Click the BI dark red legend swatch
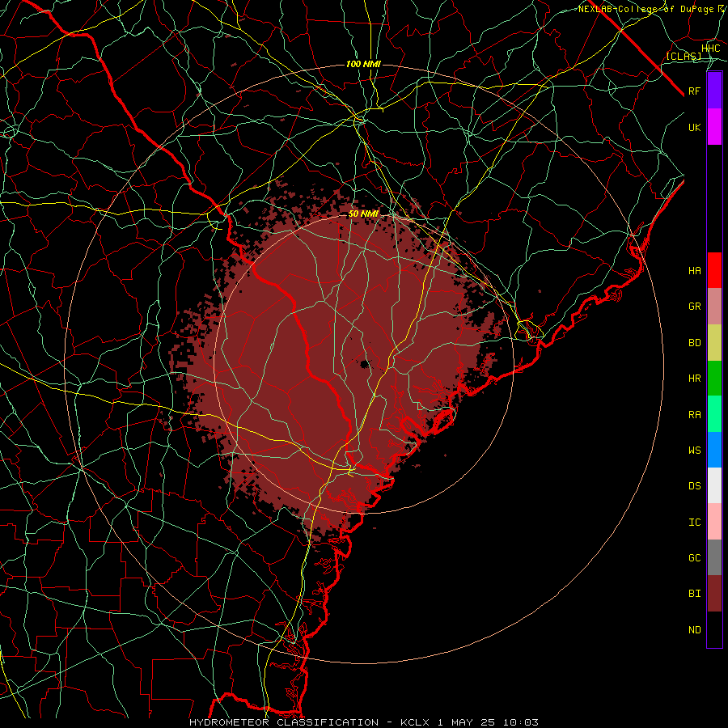Screen dimensions: 728x728 714,594
